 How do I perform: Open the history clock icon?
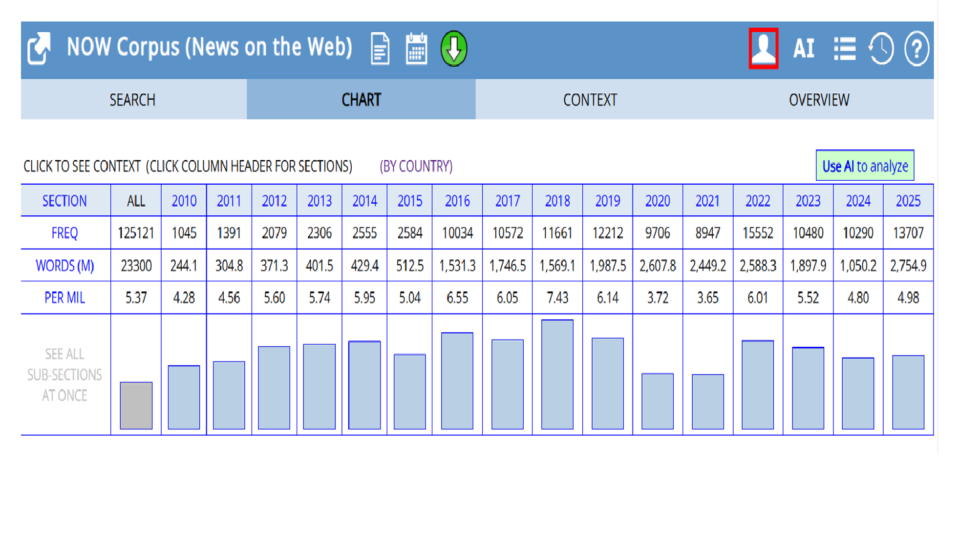pos(881,48)
